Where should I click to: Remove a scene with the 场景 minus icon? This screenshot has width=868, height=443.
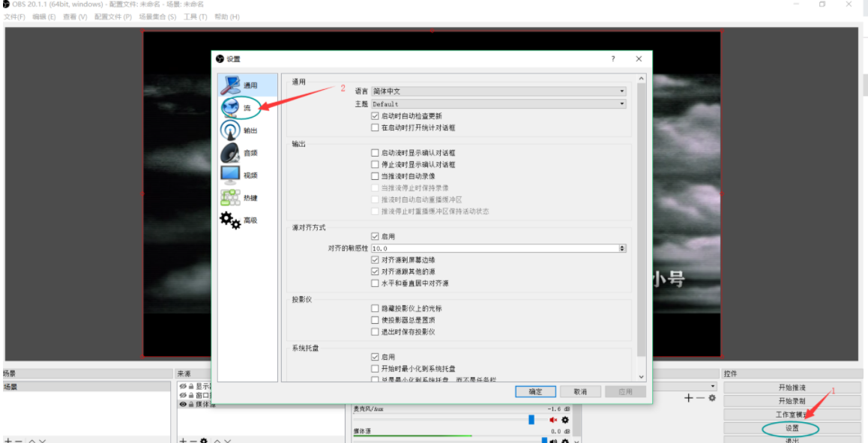pyautogui.click(x=18, y=441)
